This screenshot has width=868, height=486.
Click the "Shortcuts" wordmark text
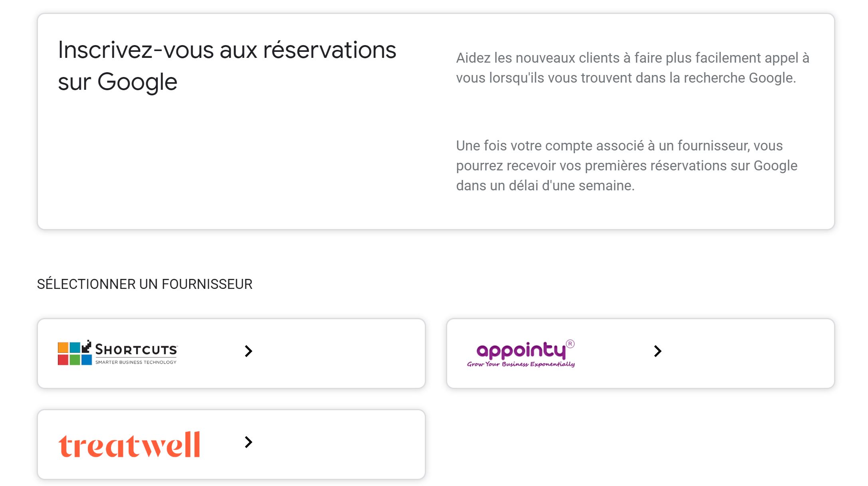[136, 350]
